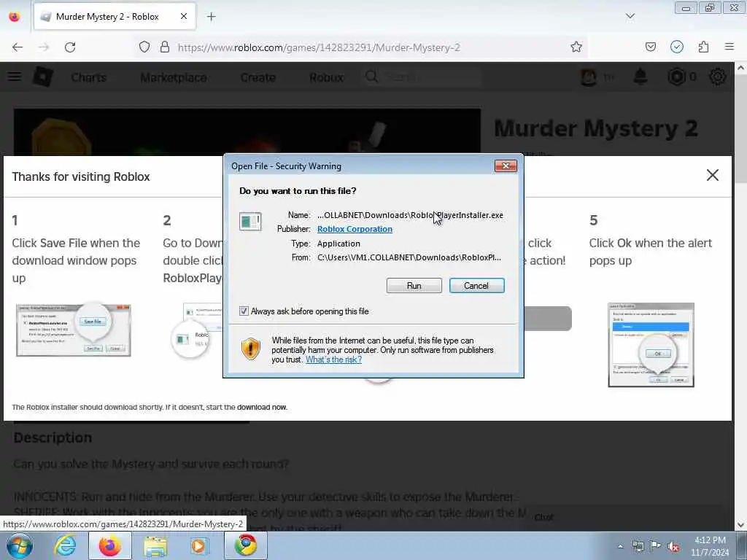Switch to Firefox in the taskbar
747x560 pixels.
[109, 545]
